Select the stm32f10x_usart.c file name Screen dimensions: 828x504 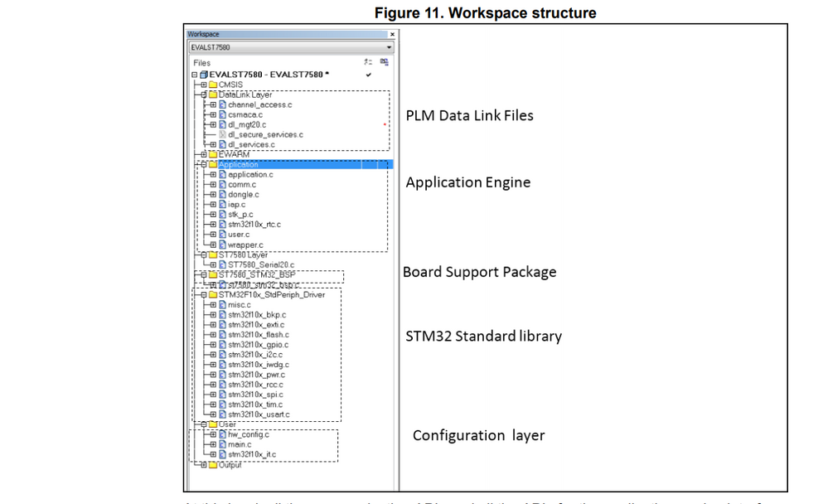pyautogui.click(x=259, y=414)
